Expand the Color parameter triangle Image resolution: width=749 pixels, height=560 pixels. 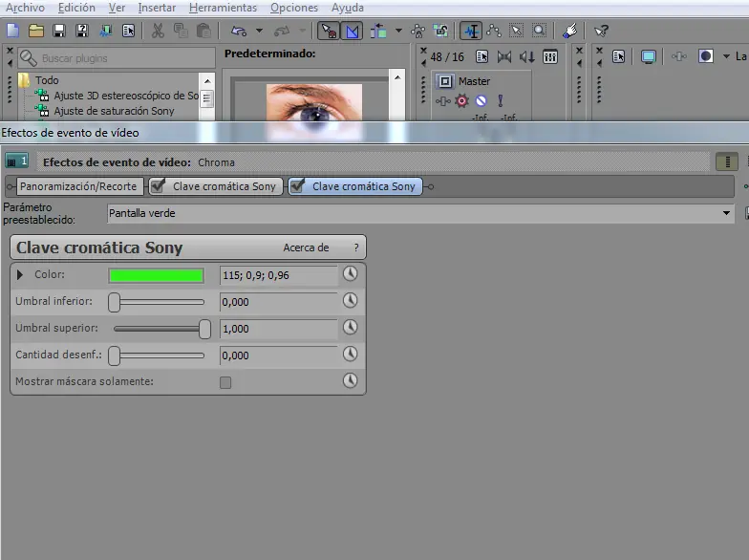(21, 275)
